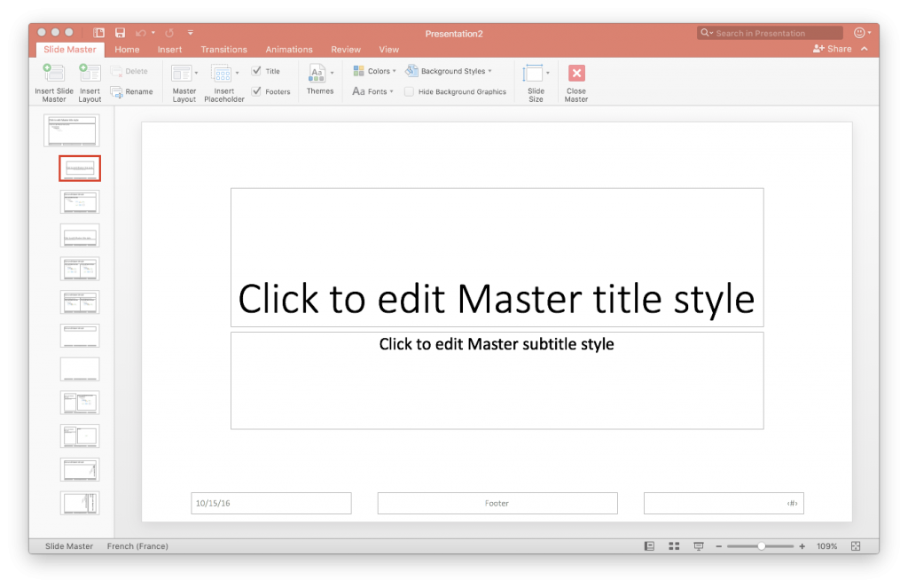The image size is (908, 588).
Task: Switch to the Home ribbon tab
Action: pyautogui.click(x=127, y=50)
